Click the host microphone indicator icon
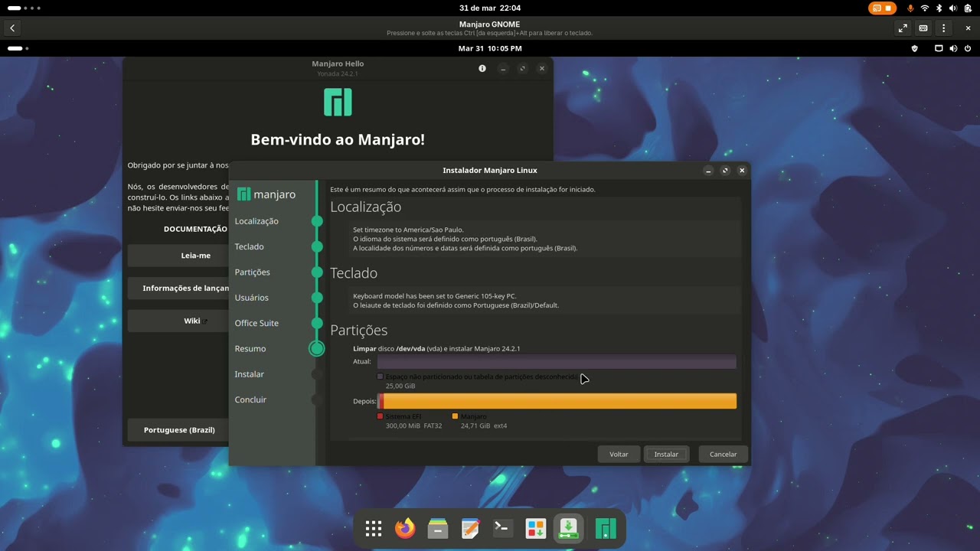The width and height of the screenshot is (980, 551). click(x=910, y=8)
